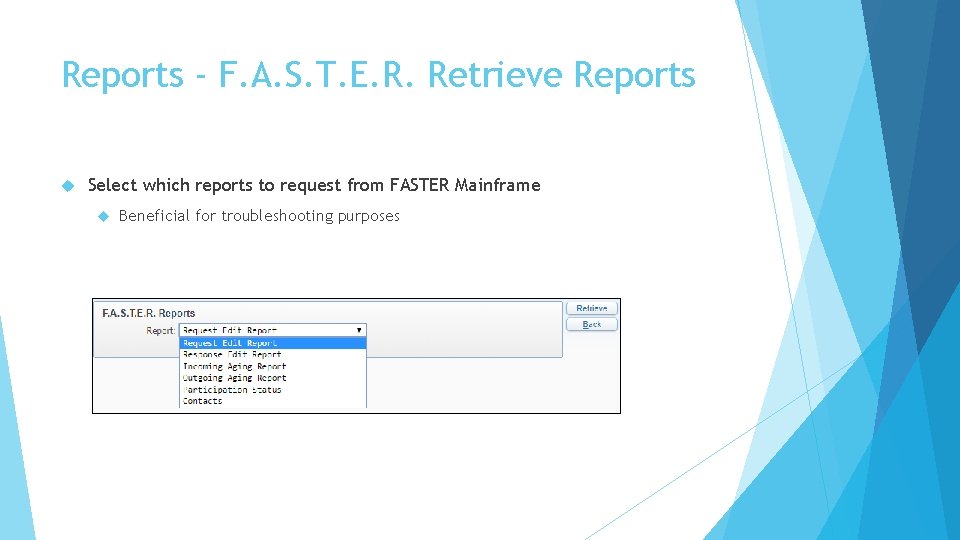Image resolution: width=960 pixels, height=540 pixels.
Task: Select Request Edit Report option
Action: 272,343
